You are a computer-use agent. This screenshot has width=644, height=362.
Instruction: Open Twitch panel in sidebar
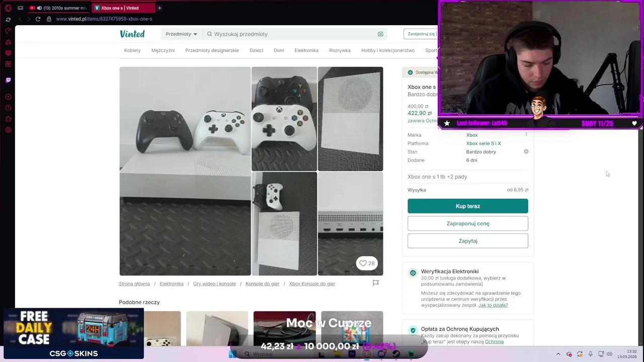[8, 80]
